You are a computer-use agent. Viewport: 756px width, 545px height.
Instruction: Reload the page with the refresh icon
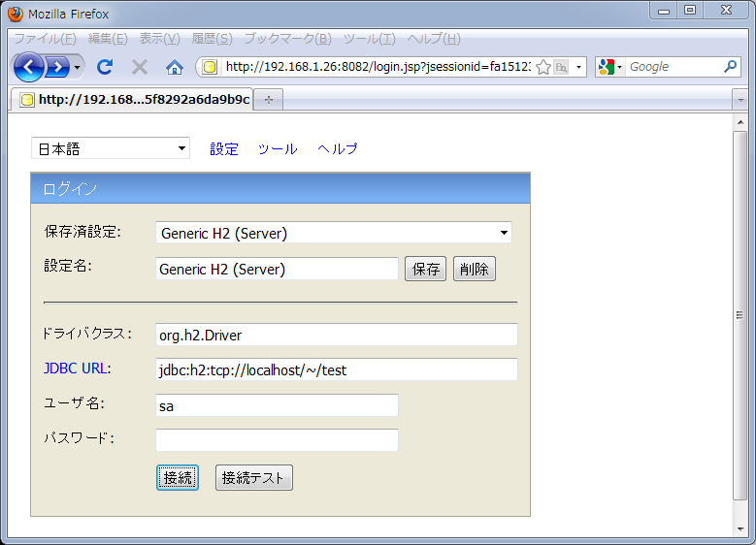(x=105, y=67)
